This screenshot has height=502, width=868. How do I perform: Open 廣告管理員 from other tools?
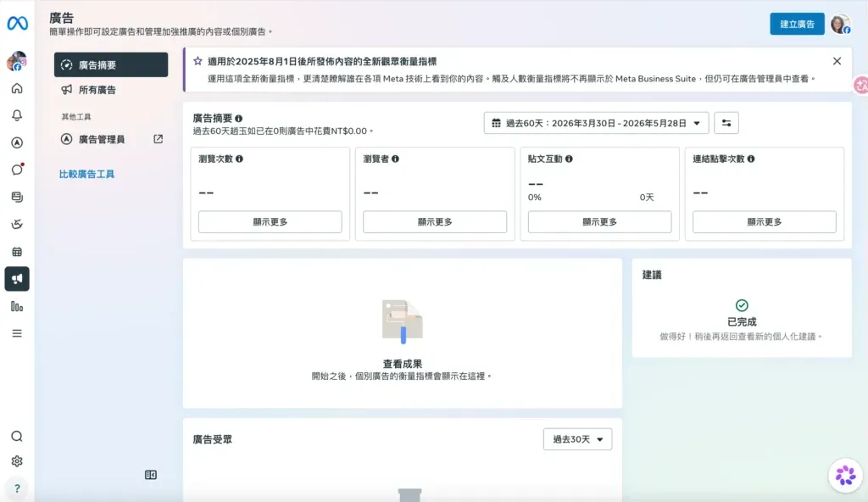coord(111,139)
